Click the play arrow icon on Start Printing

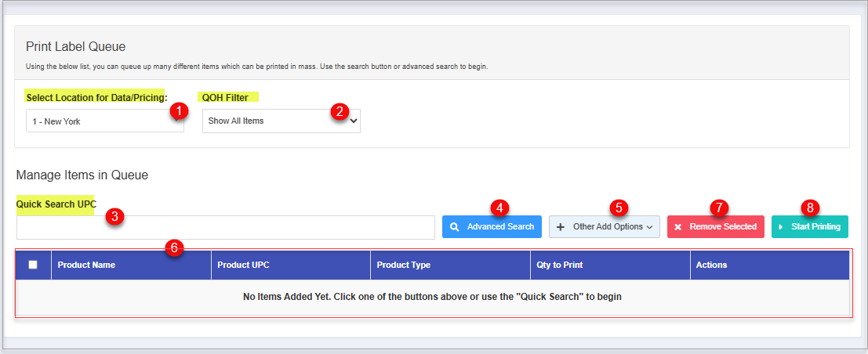click(781, 227)
